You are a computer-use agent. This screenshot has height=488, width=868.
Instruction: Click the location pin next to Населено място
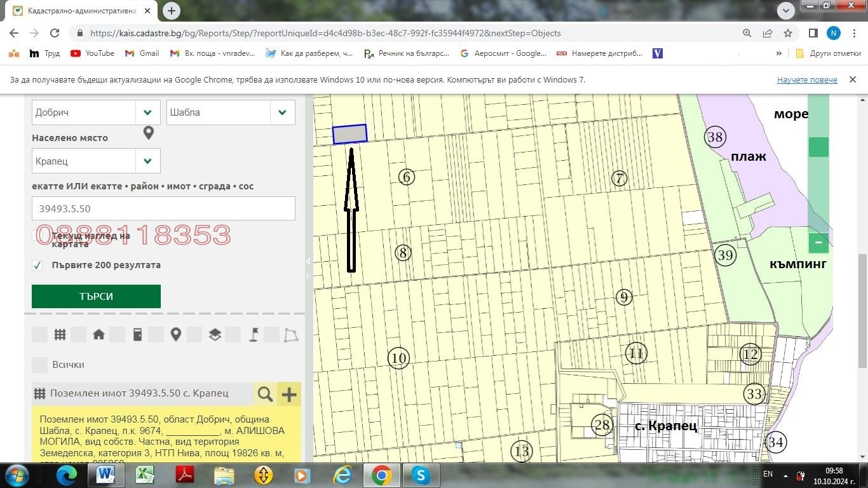tap(149, 133)
